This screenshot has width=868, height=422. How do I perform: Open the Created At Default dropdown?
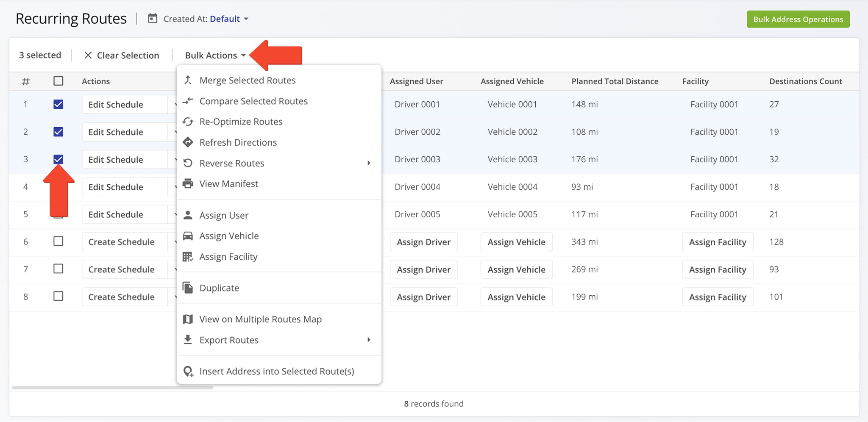click(229, 19)
